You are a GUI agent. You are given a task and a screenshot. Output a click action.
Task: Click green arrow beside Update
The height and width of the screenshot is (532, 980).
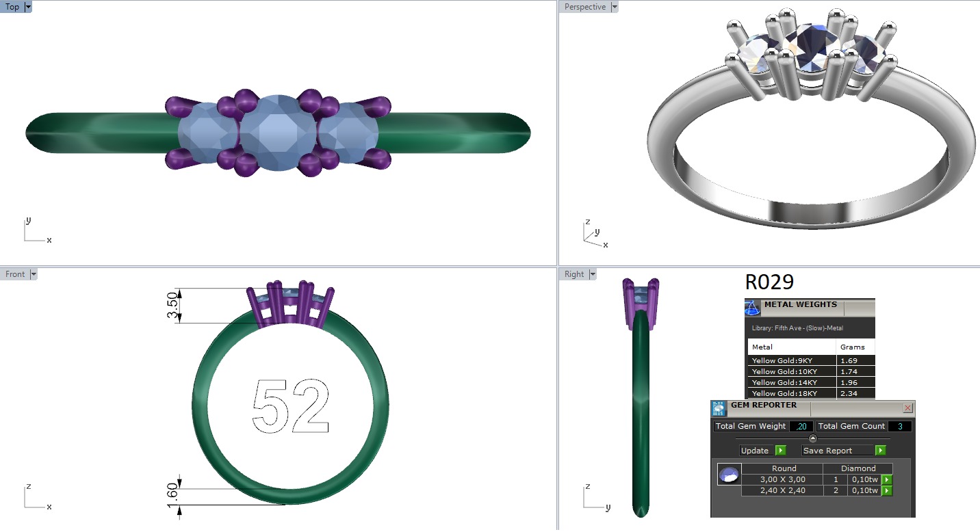(x=781, y=451)
